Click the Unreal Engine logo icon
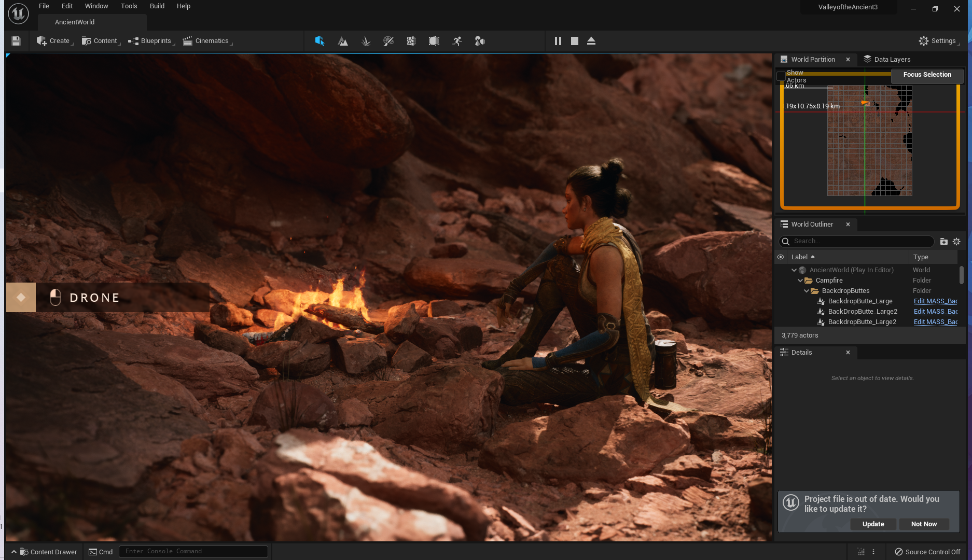Viewport: 972px width, 560px height. [18, 13]
